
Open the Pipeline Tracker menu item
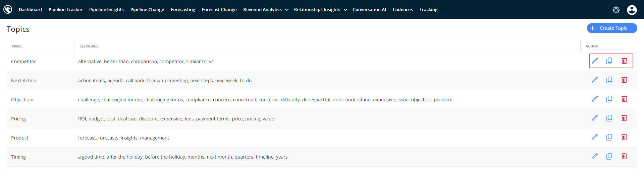(x=65, y=10)
